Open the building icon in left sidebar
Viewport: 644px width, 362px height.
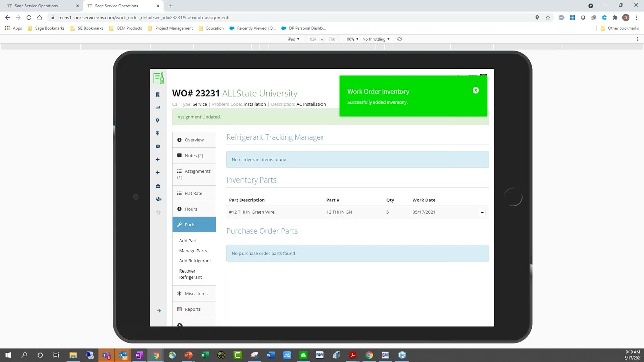pyautogui.click(x=158, y=94)
